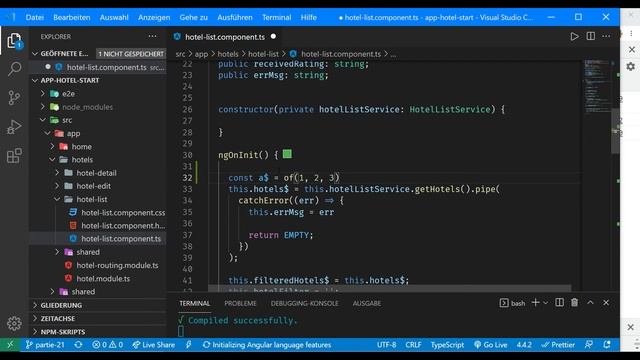Screen dimensions: 640x360
Task: Change file encoding UTF-8
Action: pyautogui.click(x=386, y=344)
